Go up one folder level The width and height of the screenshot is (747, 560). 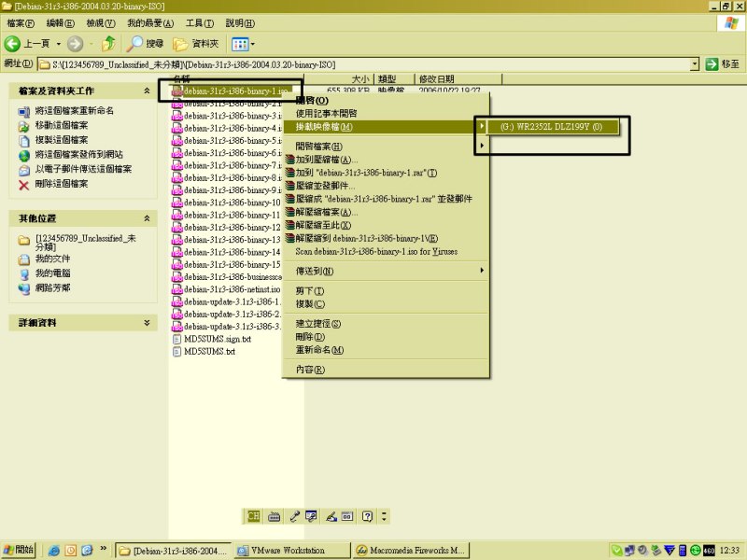108,44
